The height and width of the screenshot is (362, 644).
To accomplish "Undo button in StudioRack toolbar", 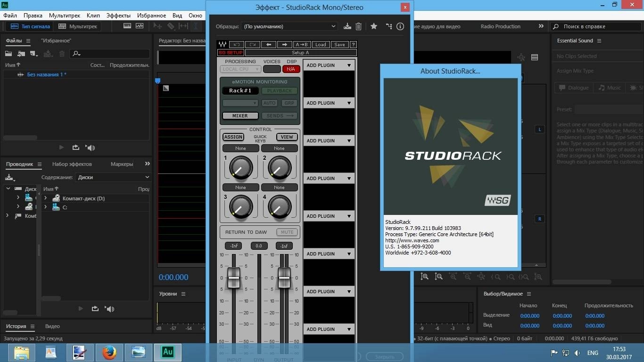I will tap(237, 45).
